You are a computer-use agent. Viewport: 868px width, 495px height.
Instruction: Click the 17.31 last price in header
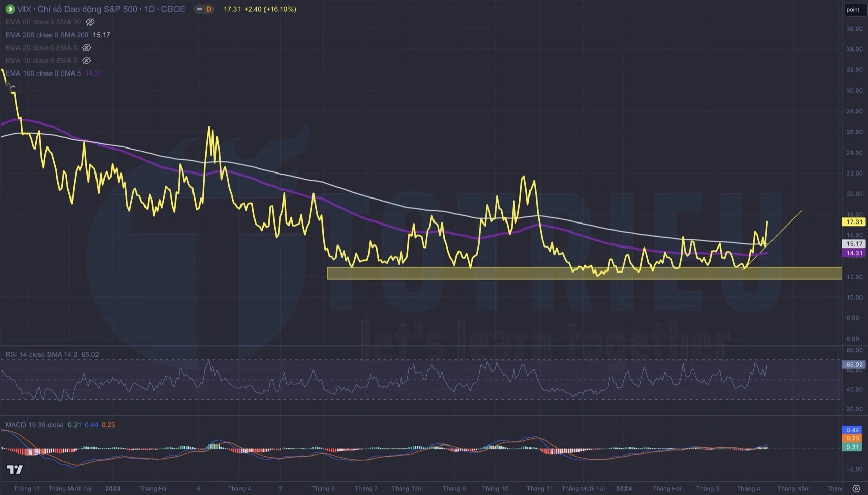[x=232, y=9]
